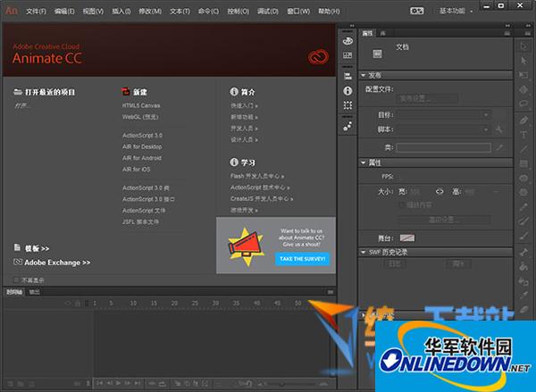Open the collapsed Info panel icon
536x392 pixels.
[x=348, y=90]
